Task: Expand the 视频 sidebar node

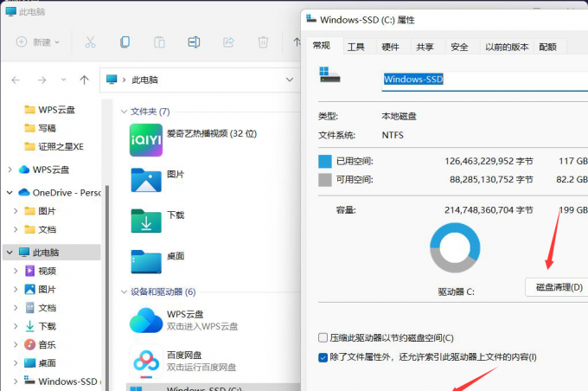Action: click(16, 271)
